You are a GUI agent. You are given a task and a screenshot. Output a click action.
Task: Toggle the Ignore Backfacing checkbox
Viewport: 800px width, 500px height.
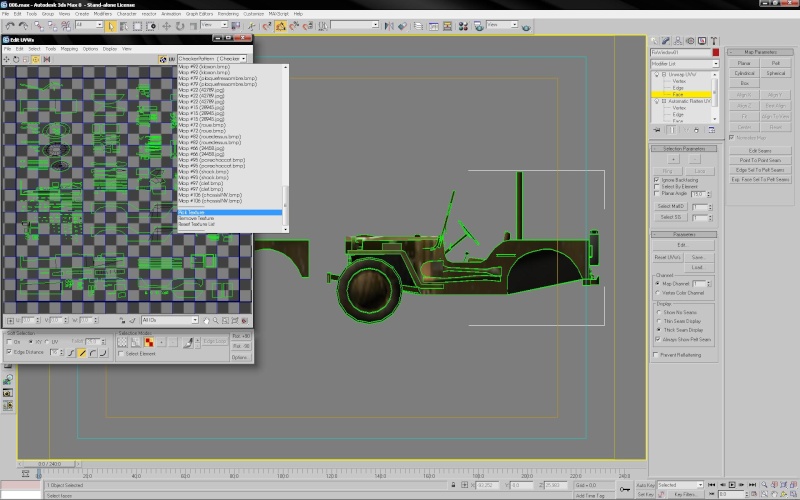coord(657,180)
